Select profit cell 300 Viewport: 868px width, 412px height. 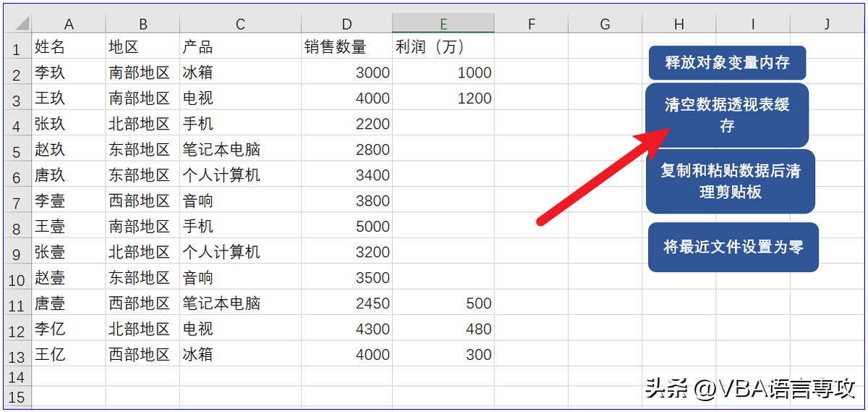443,355
